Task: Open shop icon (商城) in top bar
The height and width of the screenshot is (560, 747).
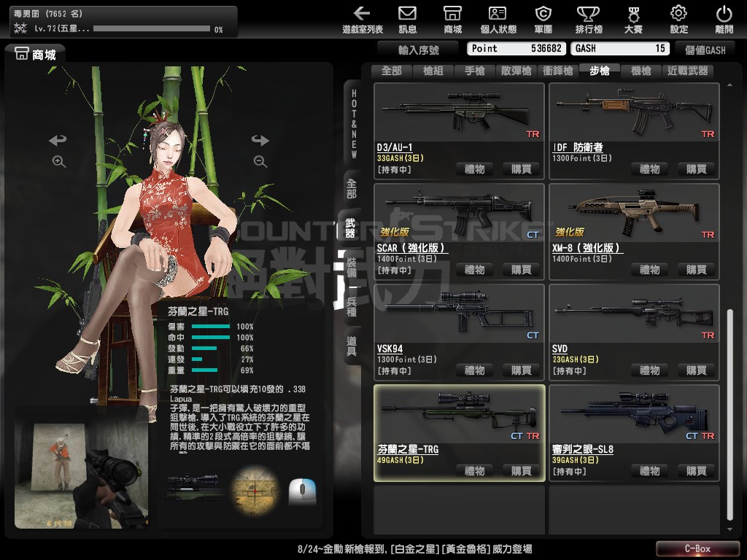Action: pos(452,20)
